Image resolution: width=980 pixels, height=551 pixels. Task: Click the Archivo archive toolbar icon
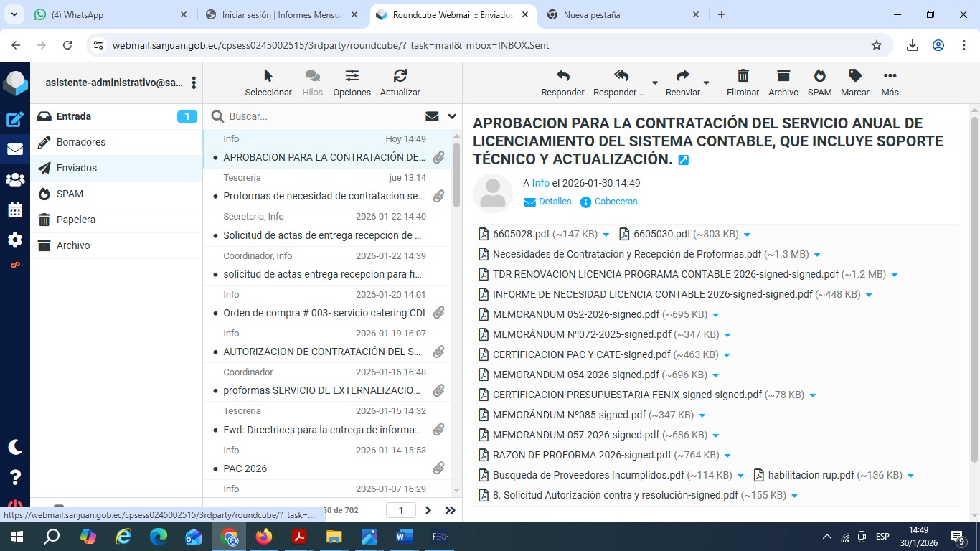point(783,76)
